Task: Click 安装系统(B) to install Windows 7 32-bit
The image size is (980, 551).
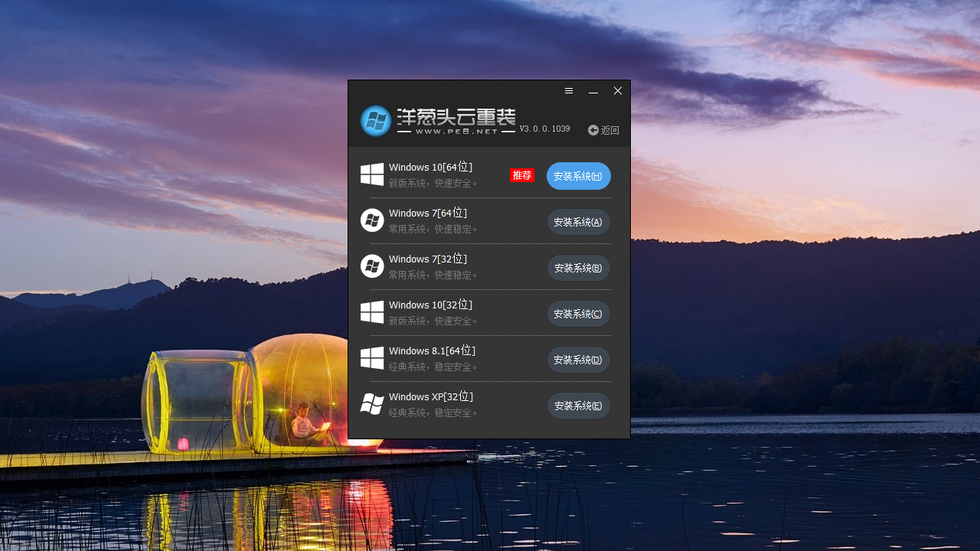Action: coord(578,268)
